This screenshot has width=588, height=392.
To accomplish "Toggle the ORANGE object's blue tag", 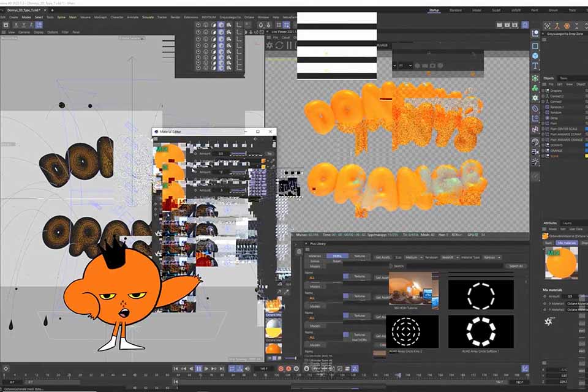I will 587,151.
